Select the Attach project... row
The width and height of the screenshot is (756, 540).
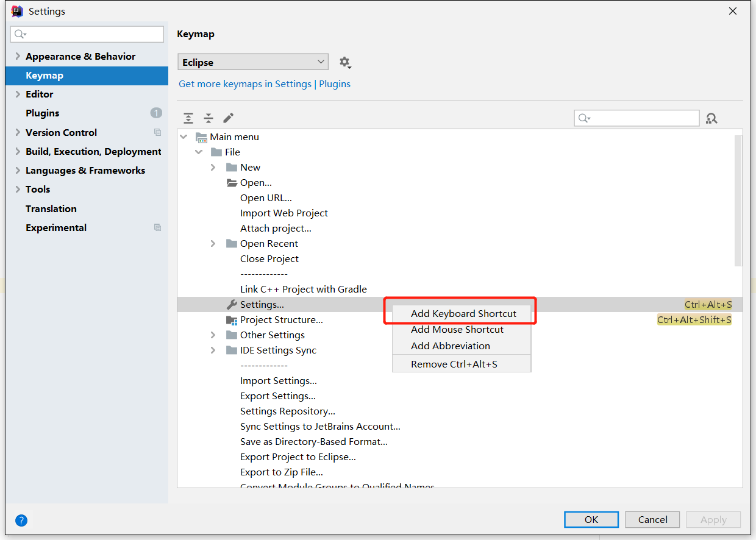pos(460,229)
